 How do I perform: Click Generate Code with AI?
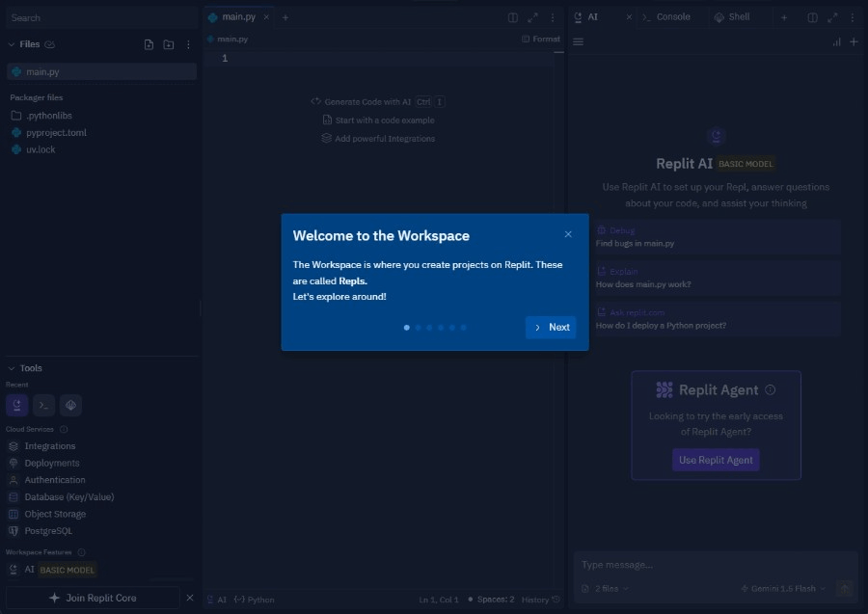[377, 102]
